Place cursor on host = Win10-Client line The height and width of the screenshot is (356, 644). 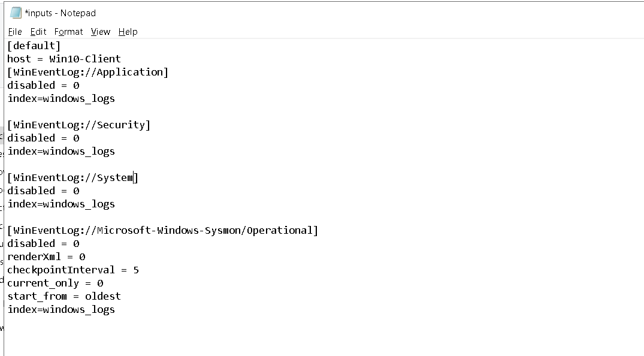[x=64, y=59]
